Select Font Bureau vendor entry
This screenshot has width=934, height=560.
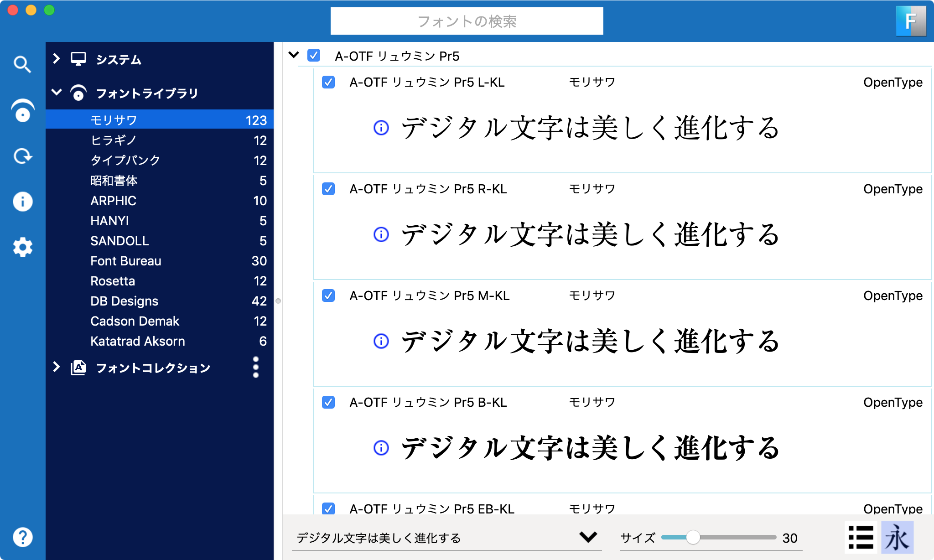pos(160,260)
